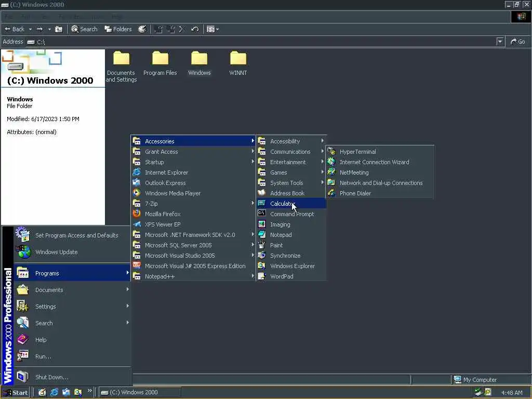Open Internet Explorer from Programs menu
This screenshot has width=532, height=399.
point(193,172)
